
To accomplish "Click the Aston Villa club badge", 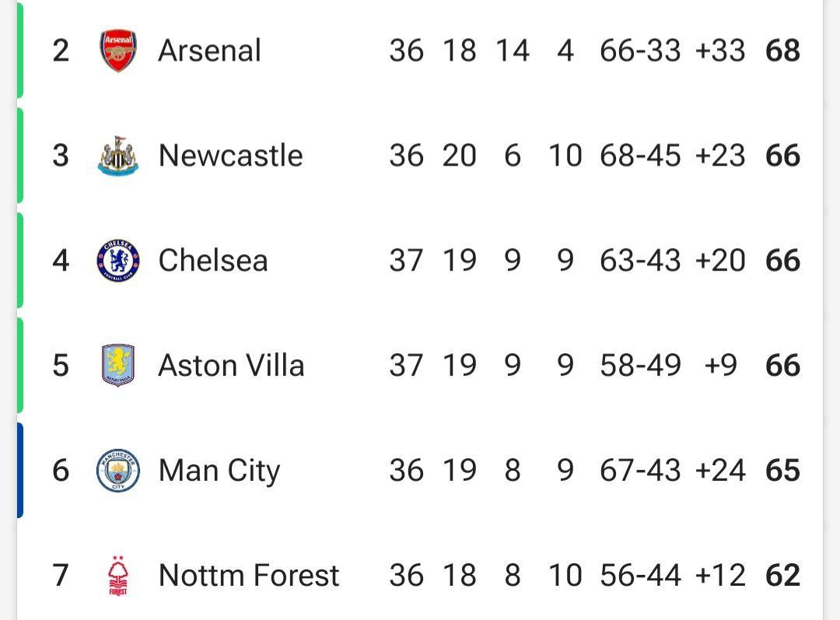I will click(x=118, y=366).
